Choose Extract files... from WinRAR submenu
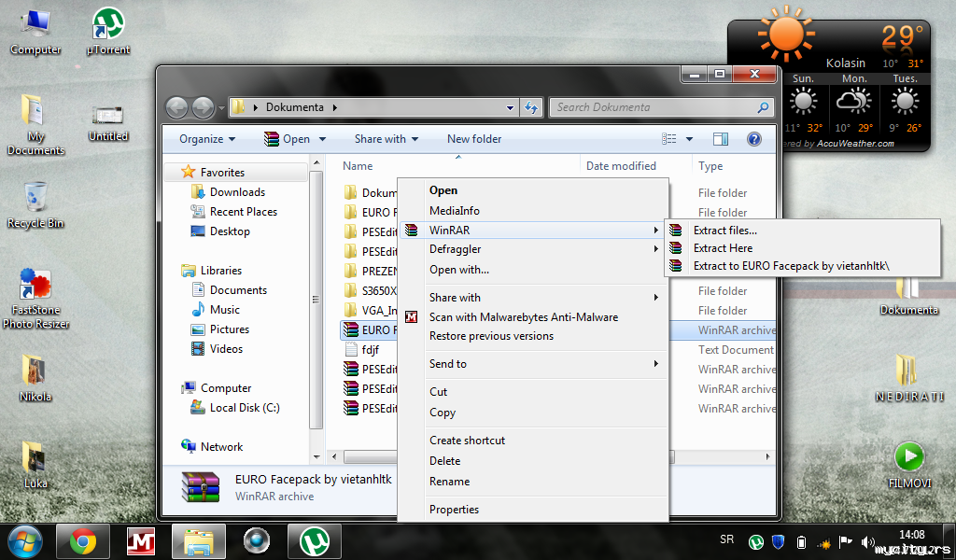Image resolution: width=956 pixels, height=560 pixels. pyautogui.click(x=802, y=231)
